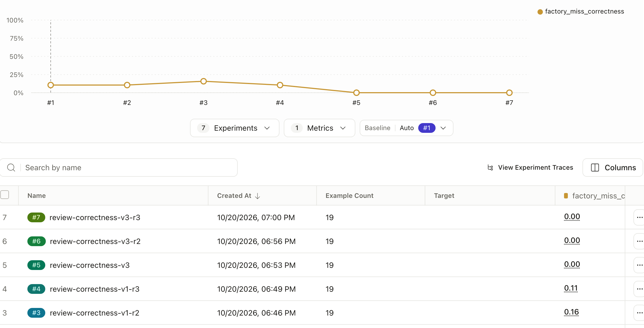Click the #5 experiment badge
The width and height of the screenshot is (644, 328).
point(36,265)
